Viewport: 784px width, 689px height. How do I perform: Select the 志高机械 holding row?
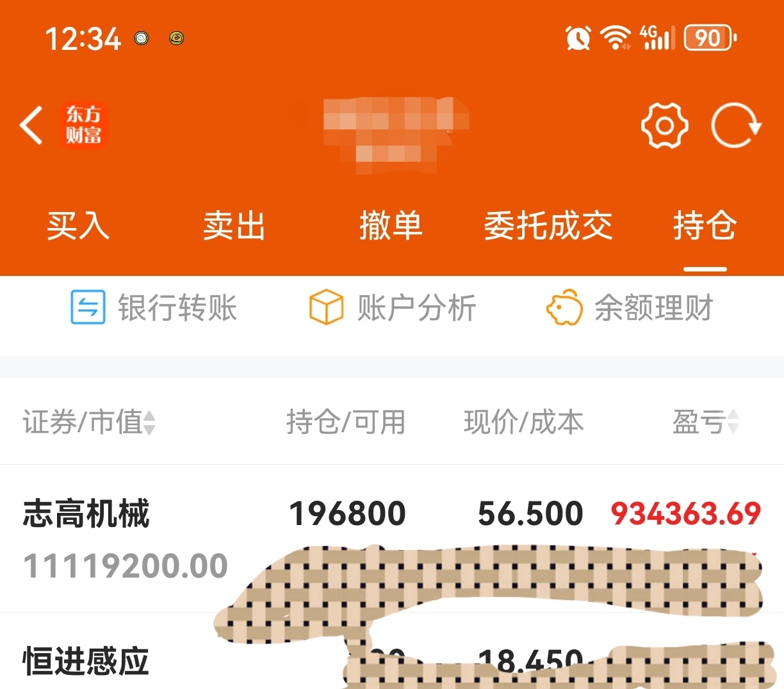click(x=392, y=539)
